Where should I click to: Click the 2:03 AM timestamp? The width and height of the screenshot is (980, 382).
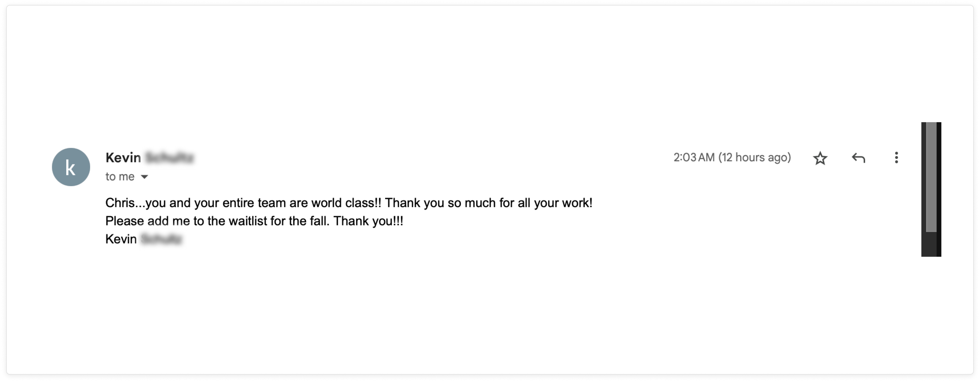tap(694, 157)
